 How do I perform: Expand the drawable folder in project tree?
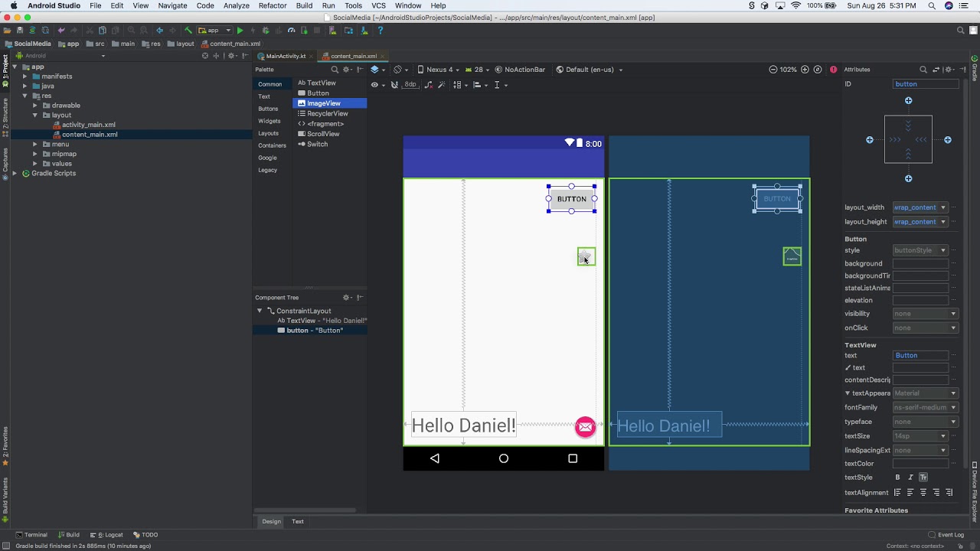coord(35,106)
